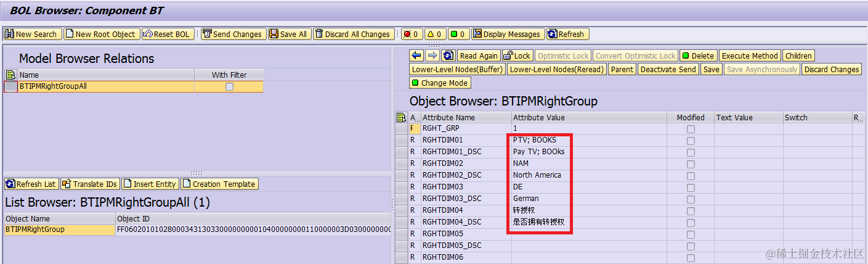Click select-all icon in Object Browser attribute table
868x264 pixels.
pos(402,117)
